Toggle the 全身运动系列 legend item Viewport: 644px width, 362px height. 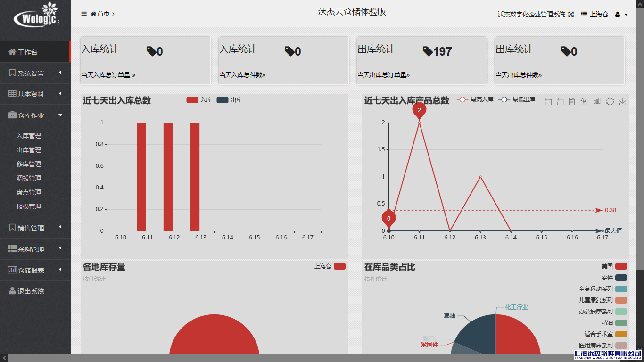(603, 289)
